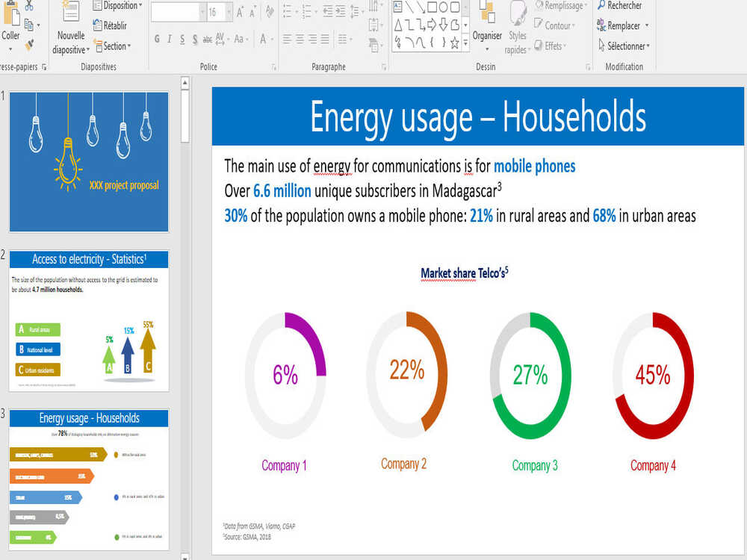Click Rechercher to find text
Screen dimensions: 747x560
click(x=619, y=6)
